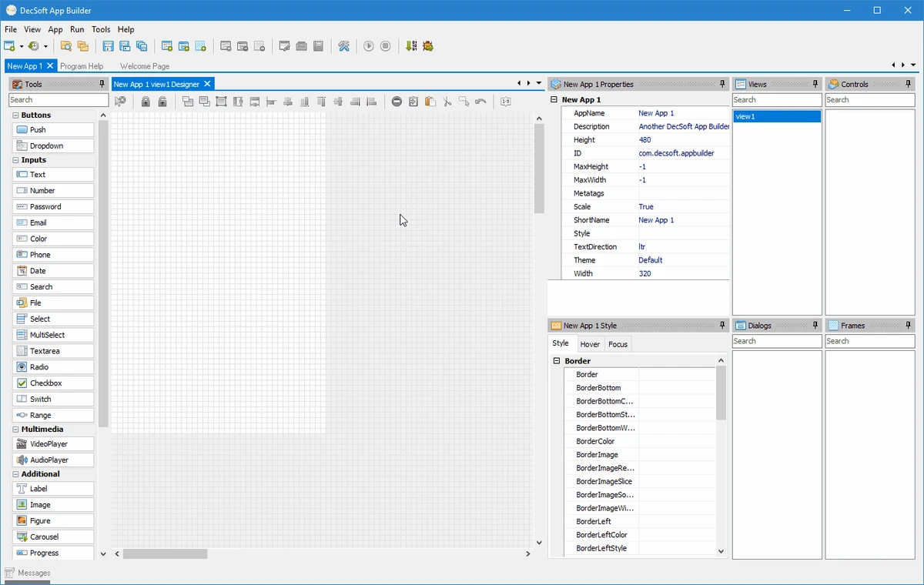Open the recent apps dropdown arrow

(45, 46)
